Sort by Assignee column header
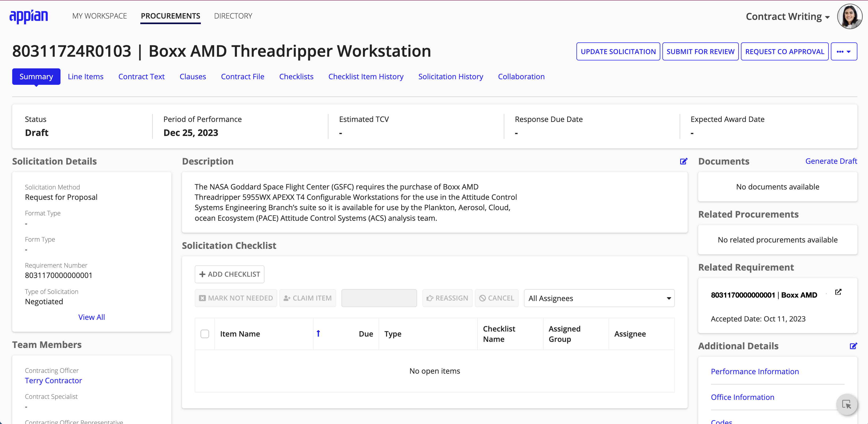 (630, 334)
